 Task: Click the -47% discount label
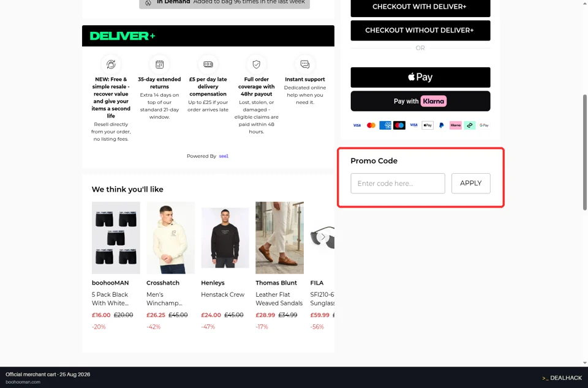tap(208, 327)
